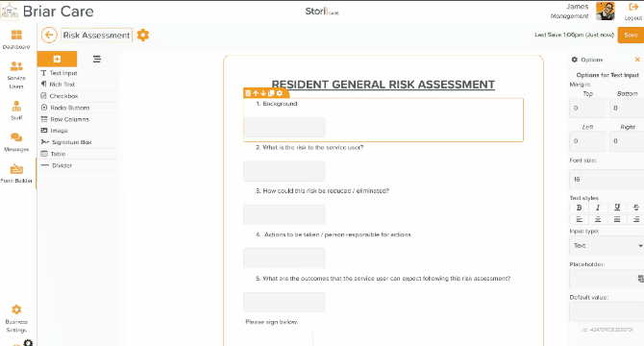This screenshot has width=644, height=346.
Task: Add a Row Columns element
Action: tap(78, 119)
